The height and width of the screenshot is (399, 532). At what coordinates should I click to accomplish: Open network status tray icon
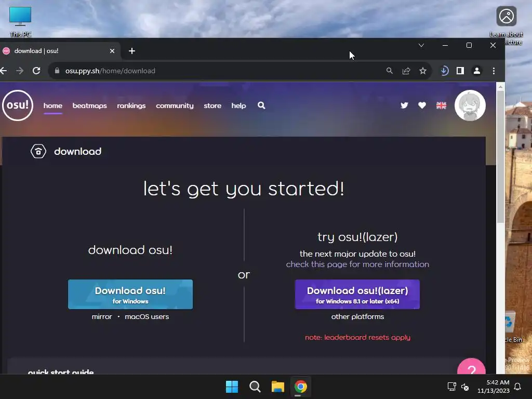[x=451, y=387]
